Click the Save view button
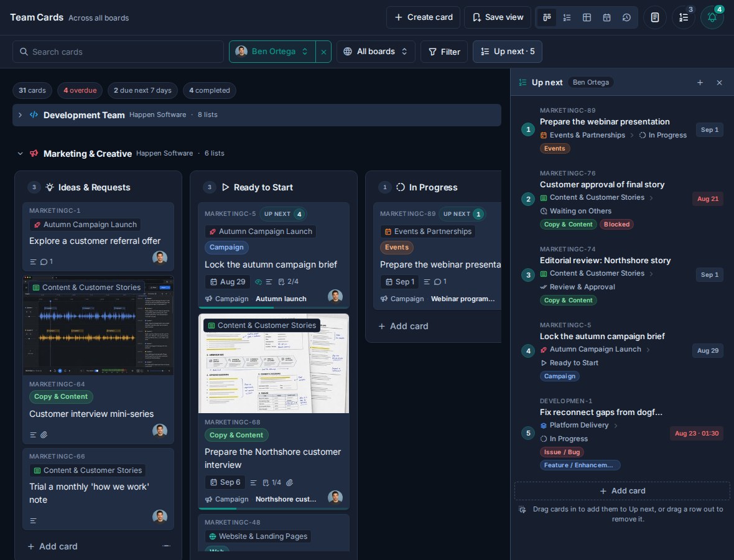 (498, 17)
